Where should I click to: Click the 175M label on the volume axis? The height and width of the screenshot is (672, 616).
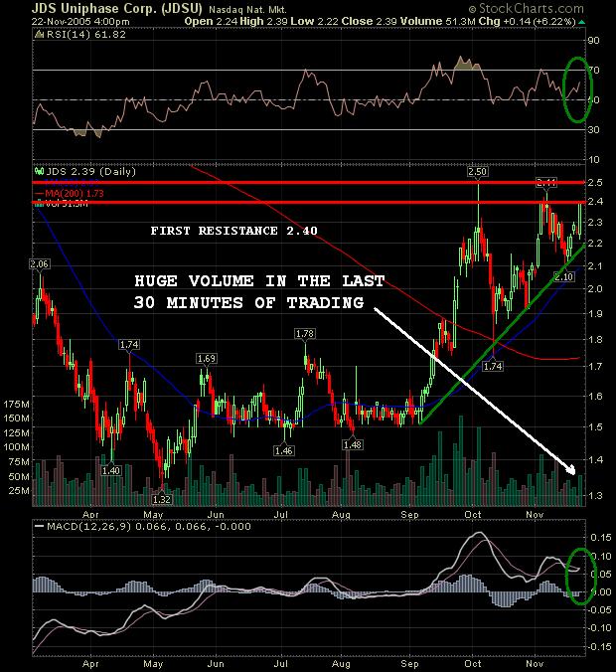[x=16, y=404]
